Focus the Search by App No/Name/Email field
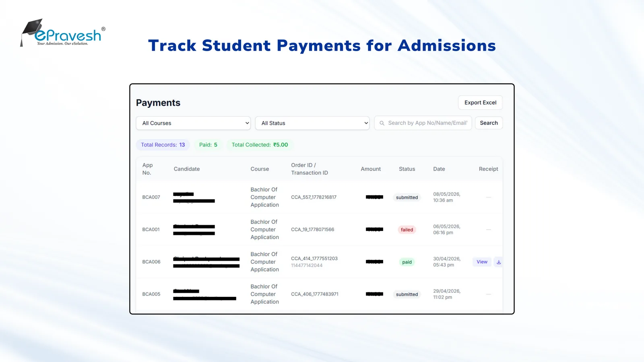The image size is (644, 362). pyautogui.click(x=423, y=123)
